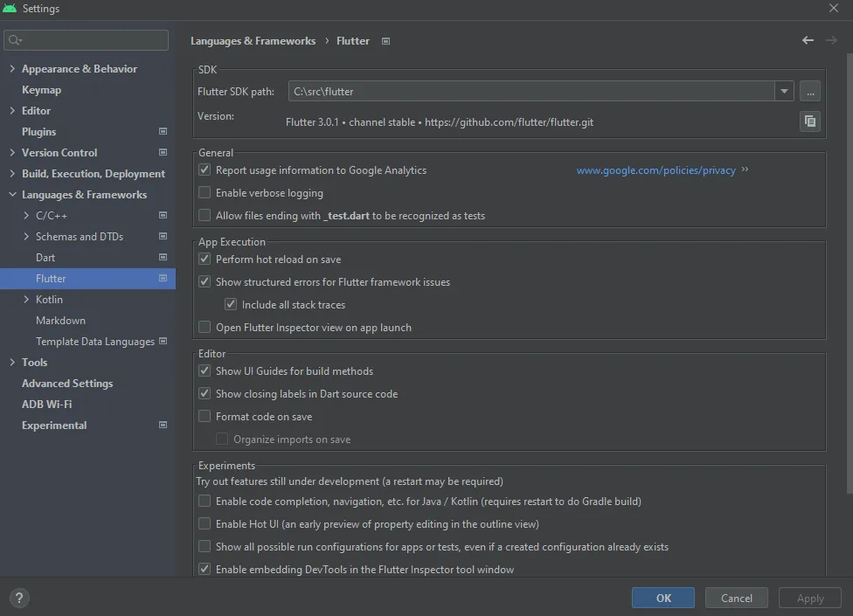Click project settings icon next to Plugins

pos(163,132)
